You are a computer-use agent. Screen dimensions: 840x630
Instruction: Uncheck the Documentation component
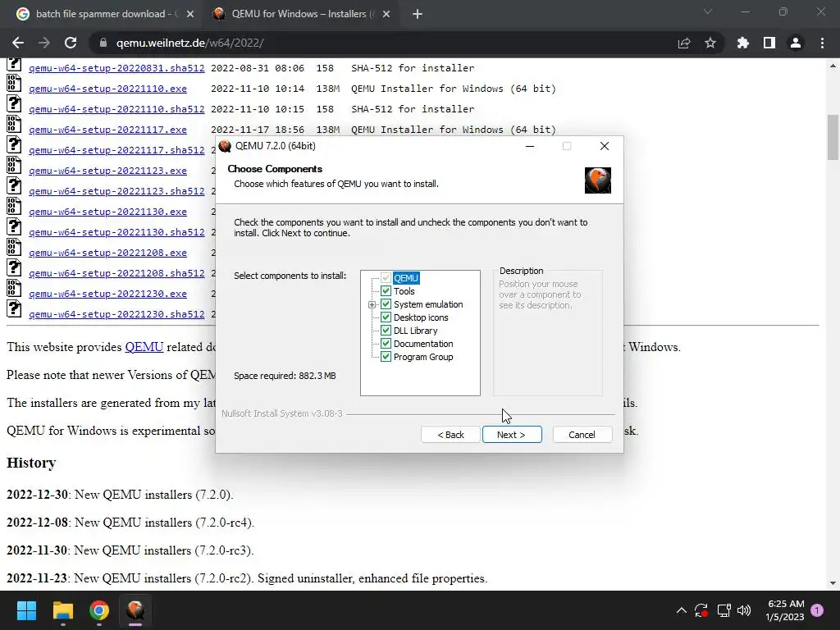386,344
